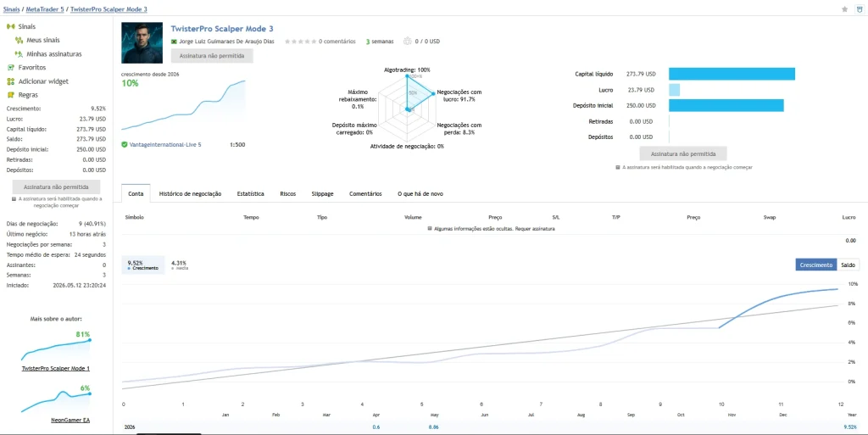
Task: Toggle the 9.52% Crescimento legend series
Action: point(142,265)
